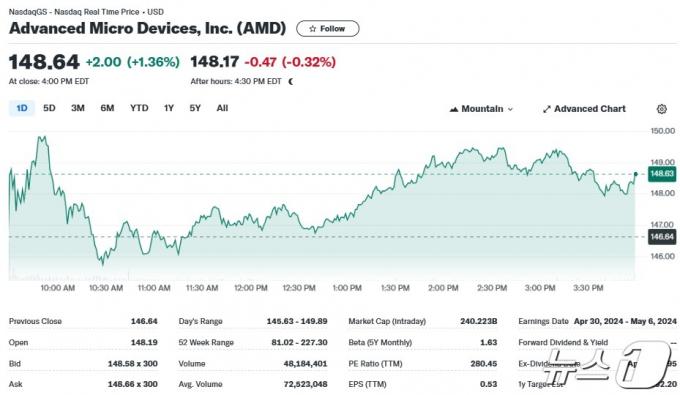This screenshot has height=395, width=680.
Task: Switch to the 6M range
Action: click(107, 108)
